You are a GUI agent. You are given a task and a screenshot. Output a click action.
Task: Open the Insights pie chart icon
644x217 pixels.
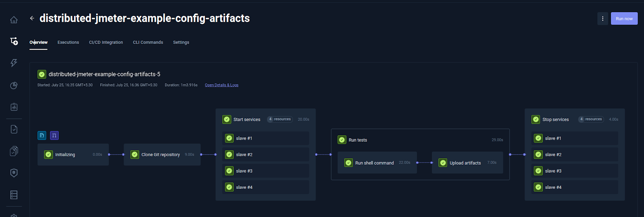click(14, 85)
